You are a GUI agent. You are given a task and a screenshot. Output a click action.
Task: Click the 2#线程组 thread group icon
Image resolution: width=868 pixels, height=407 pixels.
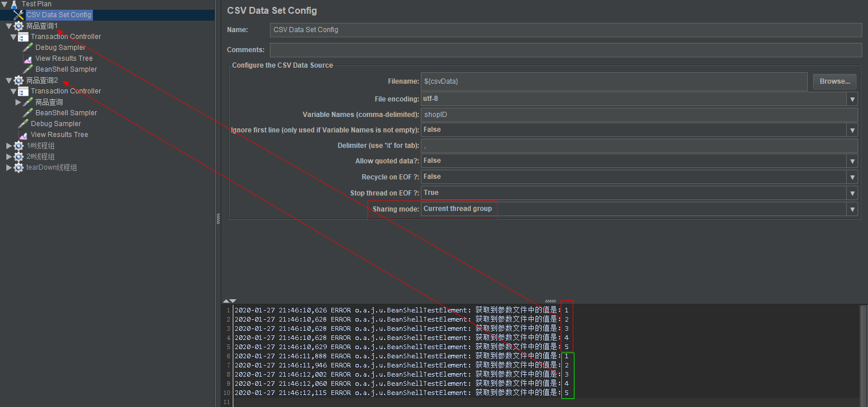click(x=18, y=156)
